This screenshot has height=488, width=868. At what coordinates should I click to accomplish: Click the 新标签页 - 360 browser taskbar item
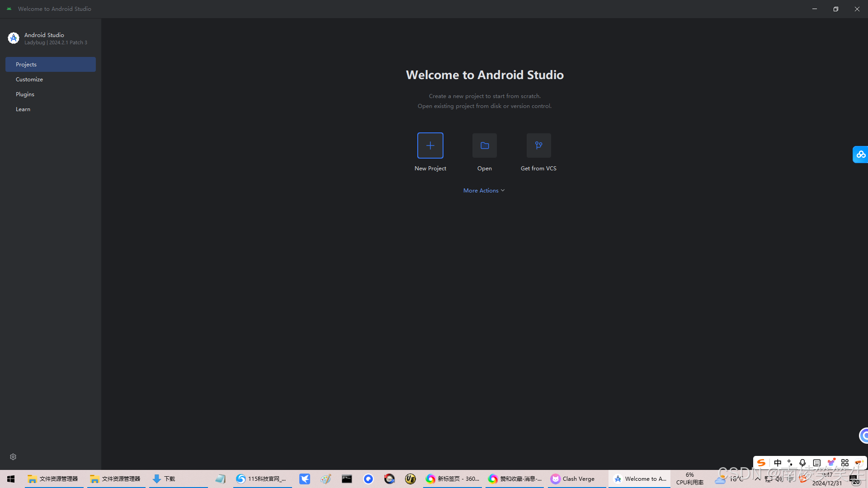click(452, 479)
